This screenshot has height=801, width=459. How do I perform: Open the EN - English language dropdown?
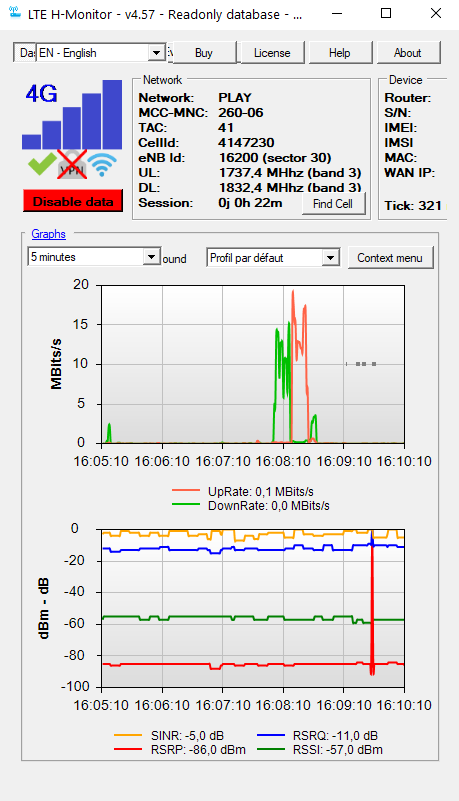point(100,53)
